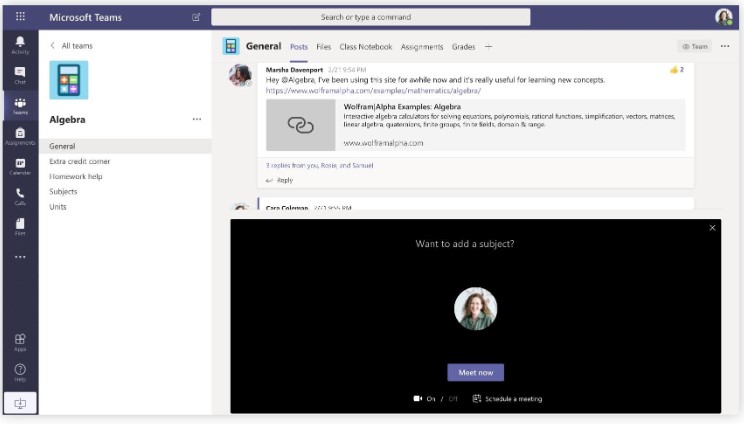
Task: Open the Grades tab
Action: (x=464, y=47)
